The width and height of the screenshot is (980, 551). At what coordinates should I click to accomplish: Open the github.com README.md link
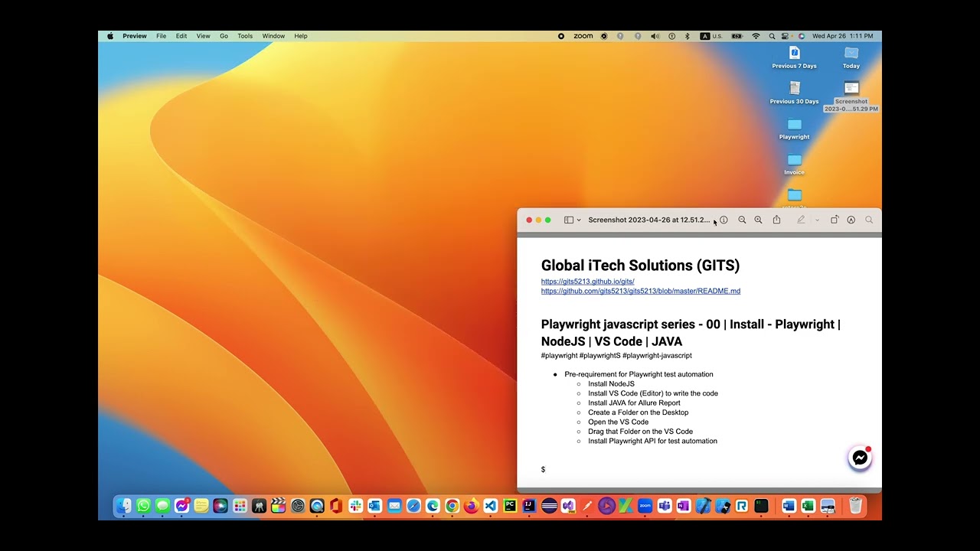641,291
